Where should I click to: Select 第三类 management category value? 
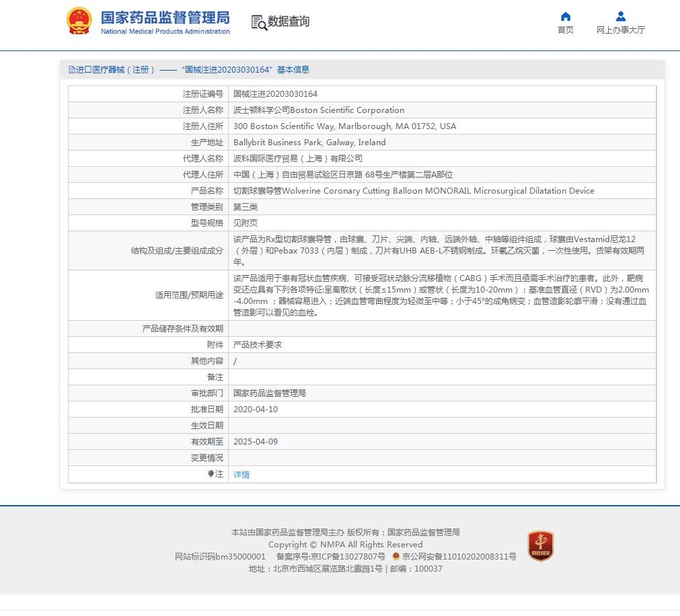[x=245, y=206]
